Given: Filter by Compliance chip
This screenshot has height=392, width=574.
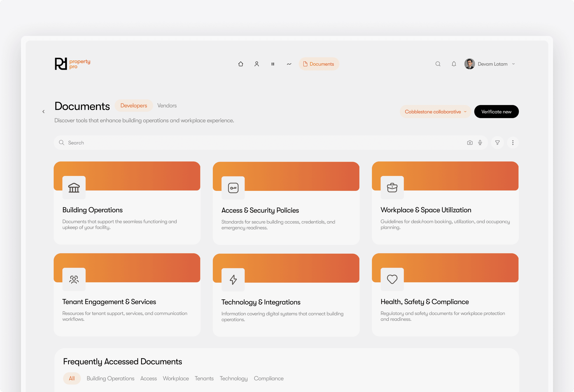Looking at the screenshot, I should [x=269, y=378].
